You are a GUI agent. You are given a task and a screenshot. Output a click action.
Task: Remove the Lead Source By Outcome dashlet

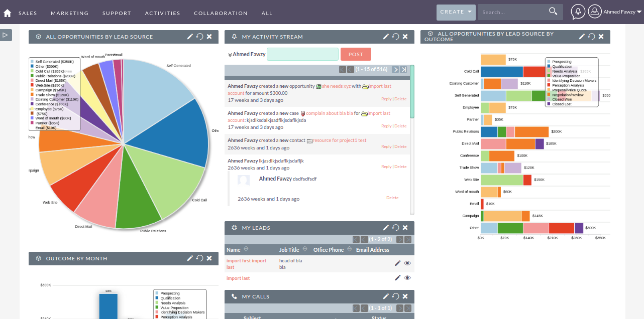click(x=601, y=37)
